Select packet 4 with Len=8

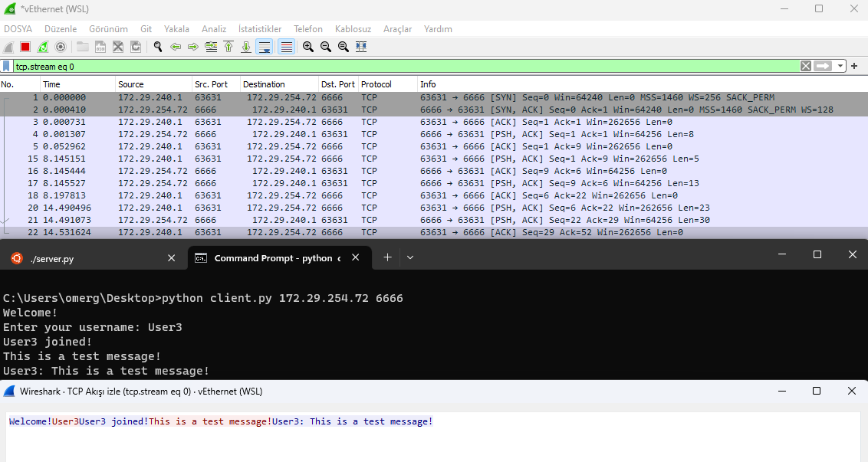coord(434,134)
